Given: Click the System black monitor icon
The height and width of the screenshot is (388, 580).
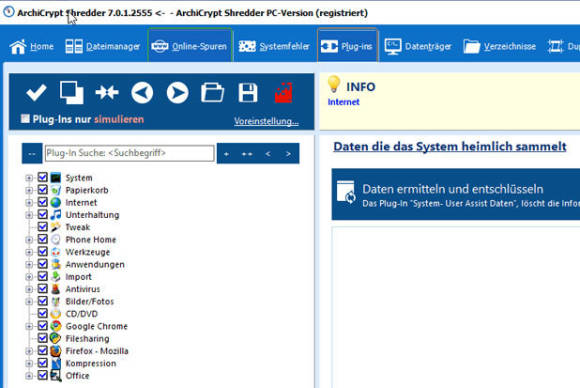Looking at the screenshot, I should point(56,178).
